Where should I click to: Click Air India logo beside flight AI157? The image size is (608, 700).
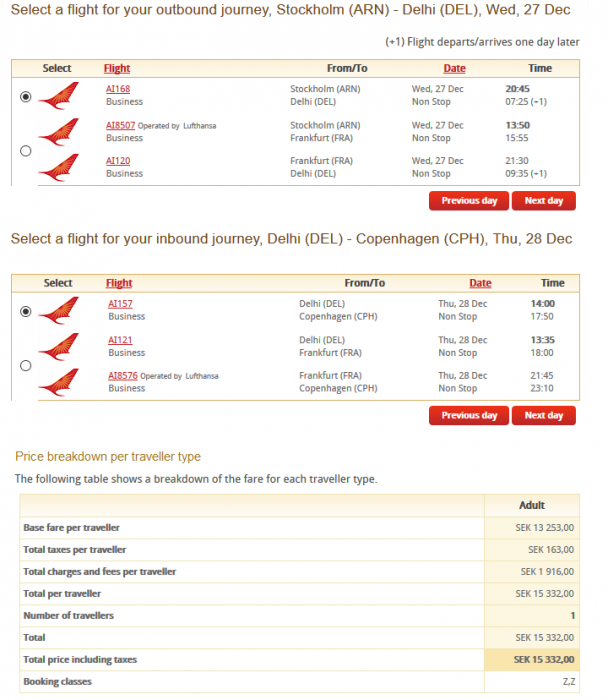[58, 310]
